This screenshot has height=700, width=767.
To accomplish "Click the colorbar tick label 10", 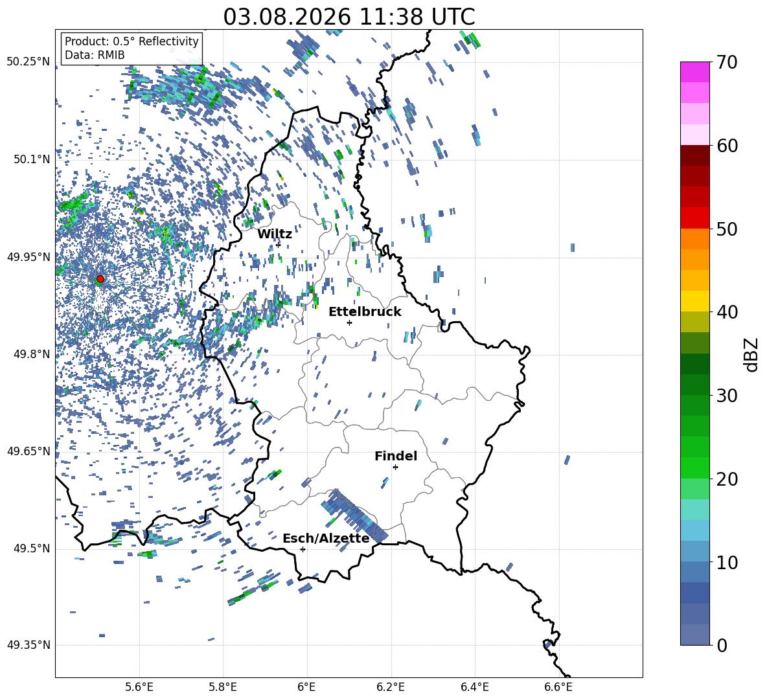I will point(727,562).
